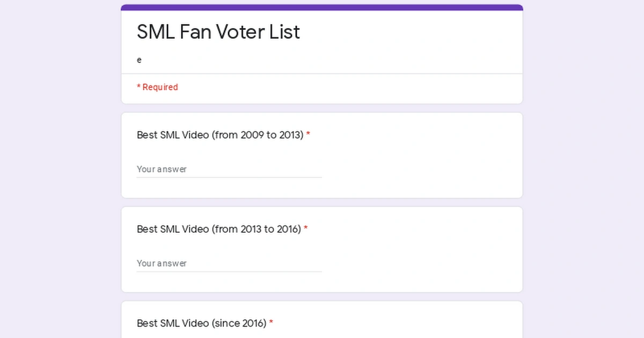644x338 pixels.
Task: Click the red Required notice text
Action: pos(158,87)
